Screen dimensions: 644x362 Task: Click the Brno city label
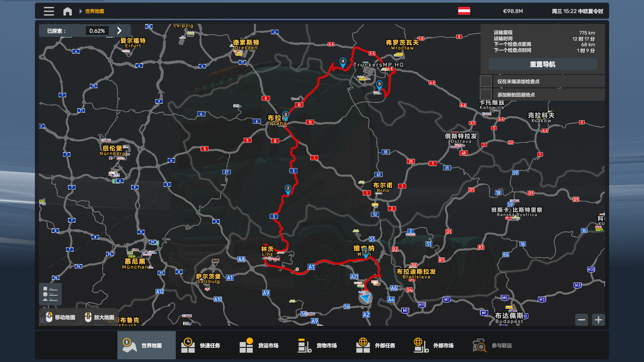pyautogui.click(x=383, y=188)
